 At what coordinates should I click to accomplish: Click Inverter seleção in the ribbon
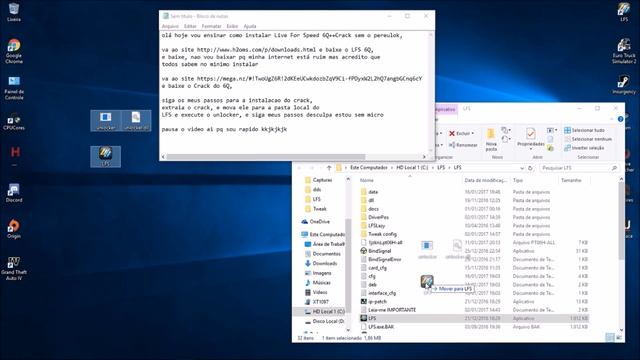pyautogui.click(x=584, y=148)
